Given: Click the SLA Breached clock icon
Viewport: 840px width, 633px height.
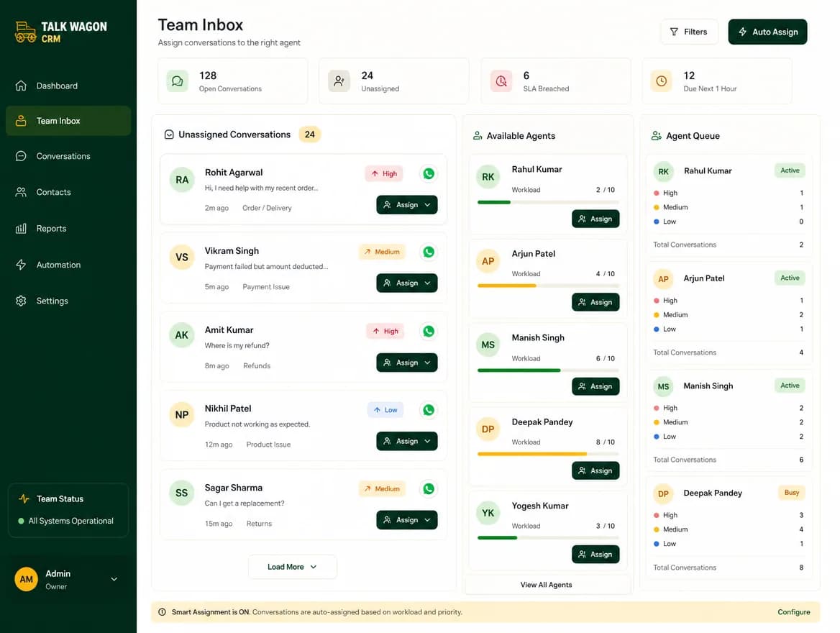Looking at the screenshot, I should point(501,81).
